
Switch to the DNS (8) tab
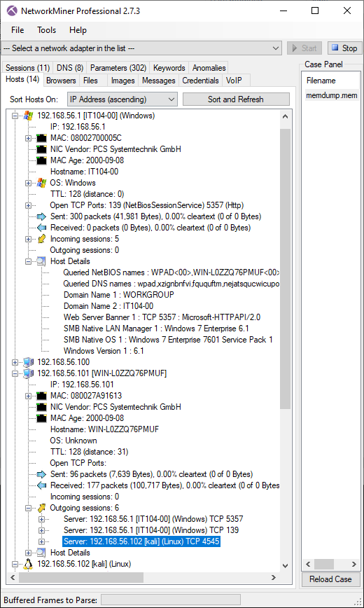(70, 68)
